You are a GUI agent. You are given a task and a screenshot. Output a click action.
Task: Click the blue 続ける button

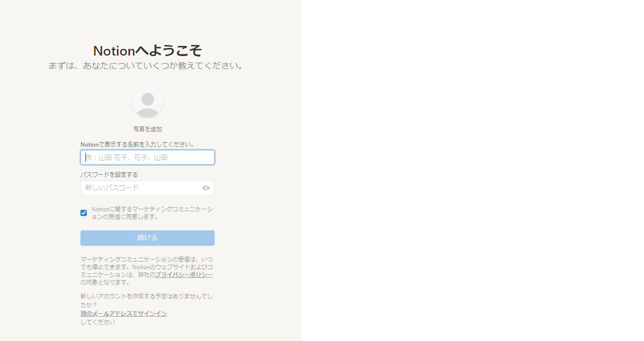click(x=148, y=238)
